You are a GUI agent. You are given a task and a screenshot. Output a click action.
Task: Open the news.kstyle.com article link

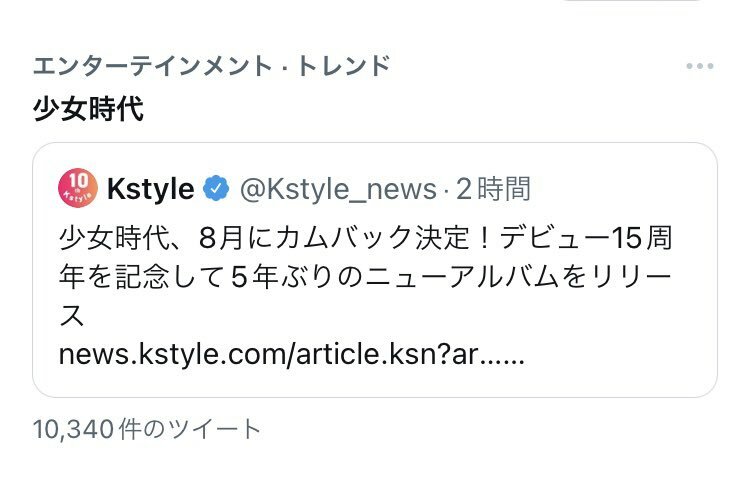tap(292, 355)
